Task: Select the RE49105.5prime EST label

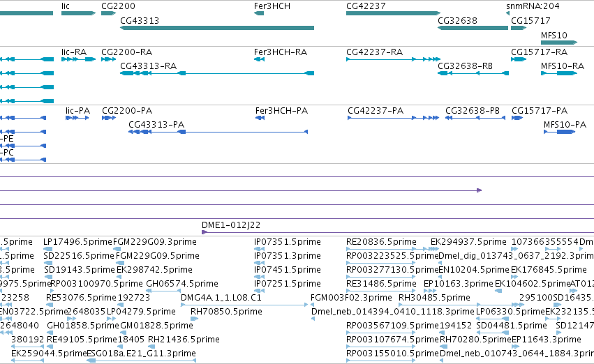Action: click(82, 340)
